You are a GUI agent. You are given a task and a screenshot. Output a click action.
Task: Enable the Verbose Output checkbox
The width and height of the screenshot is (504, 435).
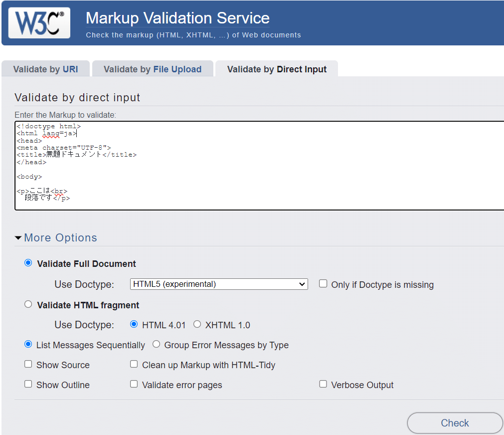pyautogui.click(x=323, y=384)
